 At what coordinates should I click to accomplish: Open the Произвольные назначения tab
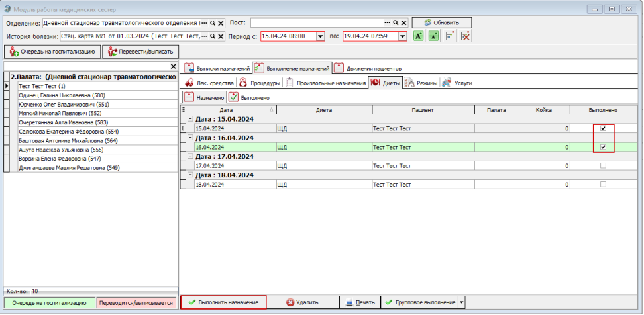click(x=325, y=83)
